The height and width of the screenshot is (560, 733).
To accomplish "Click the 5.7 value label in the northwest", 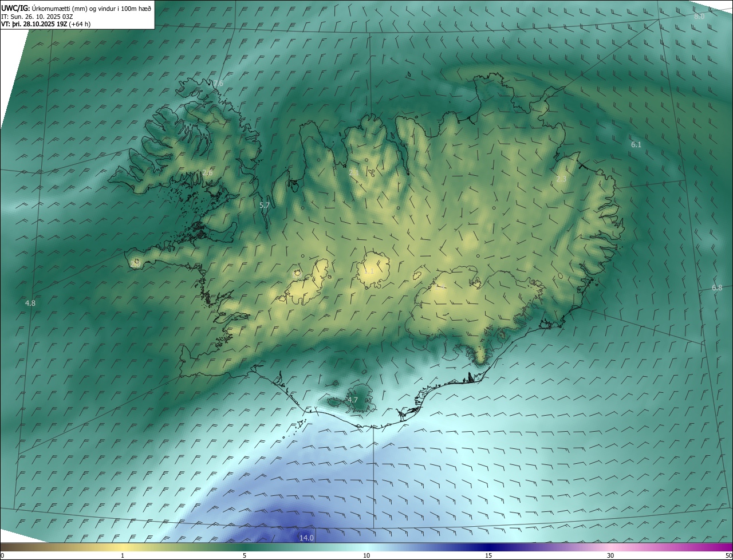I will pos(265,205).
